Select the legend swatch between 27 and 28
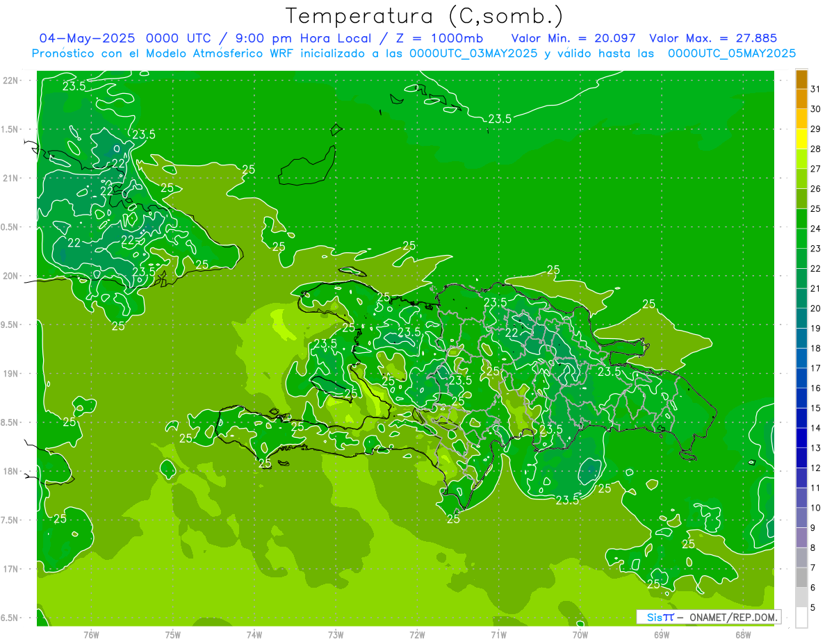Viewport: 834px width, 644px height. pyautogui.click(x=801, y=159)
